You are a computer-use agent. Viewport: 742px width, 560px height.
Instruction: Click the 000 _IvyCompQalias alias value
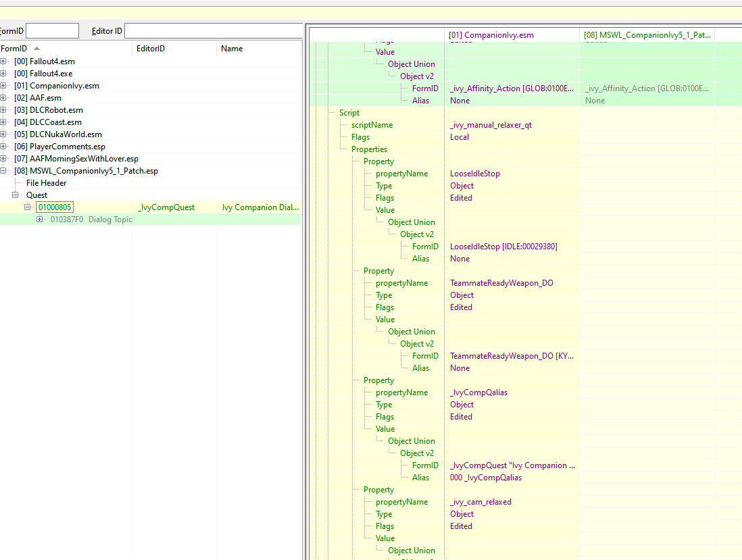[485, 478]
